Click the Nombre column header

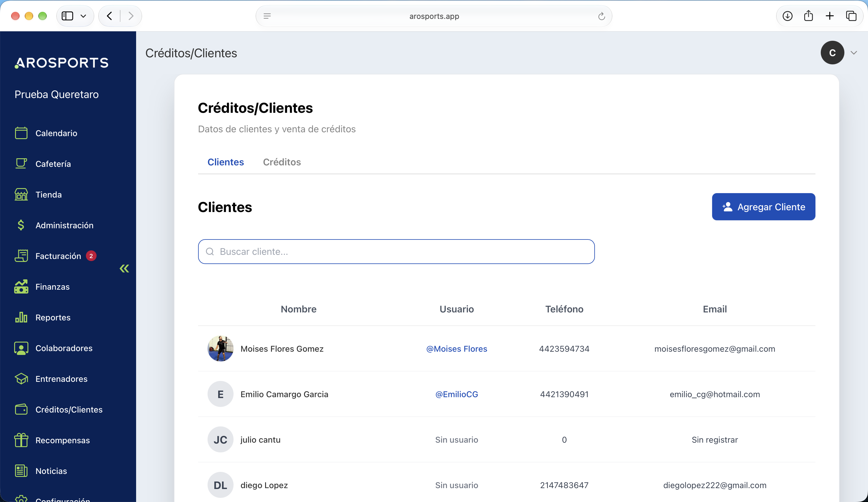coord(299,309)
